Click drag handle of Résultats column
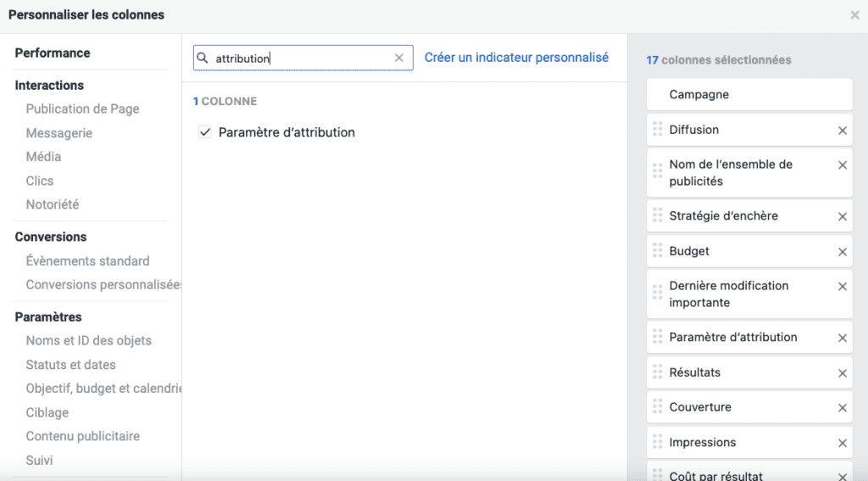 [x=657, y=372]
